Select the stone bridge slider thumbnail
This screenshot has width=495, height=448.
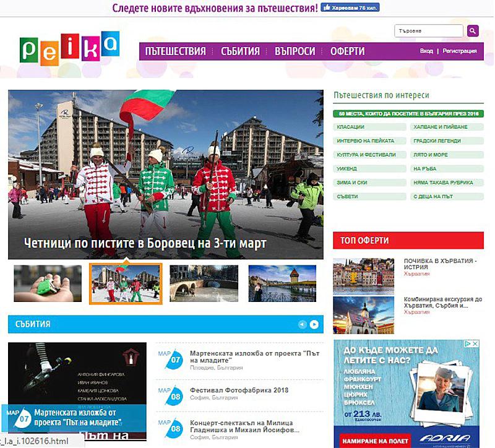pos(204,283)
